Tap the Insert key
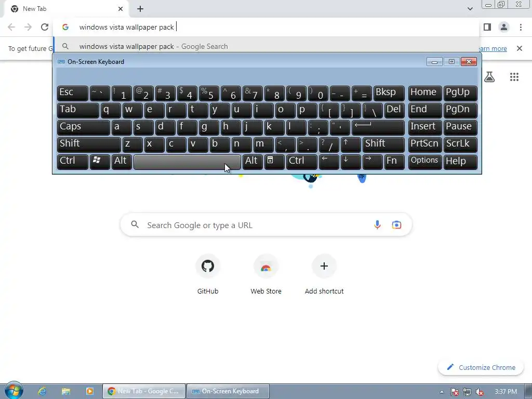Image resolution: width=532 pixels, height=399 pixels. pos(425,127)
